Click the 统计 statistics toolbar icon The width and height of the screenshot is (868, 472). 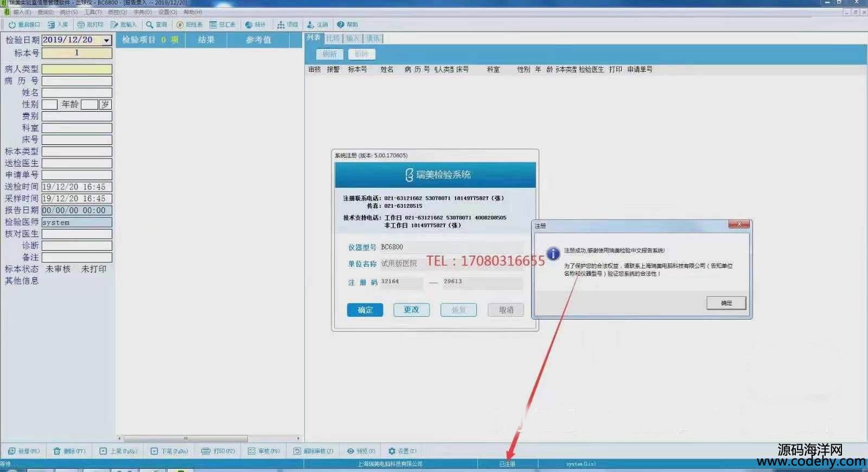248,25
